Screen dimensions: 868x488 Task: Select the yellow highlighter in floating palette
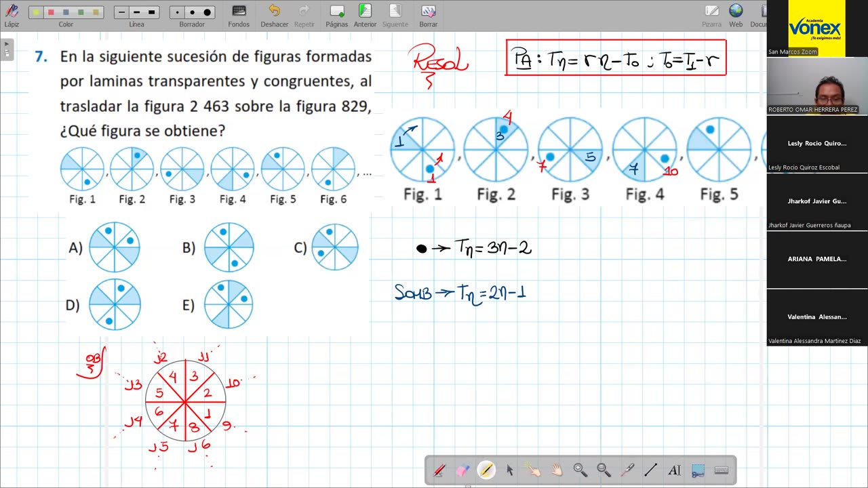486,470
